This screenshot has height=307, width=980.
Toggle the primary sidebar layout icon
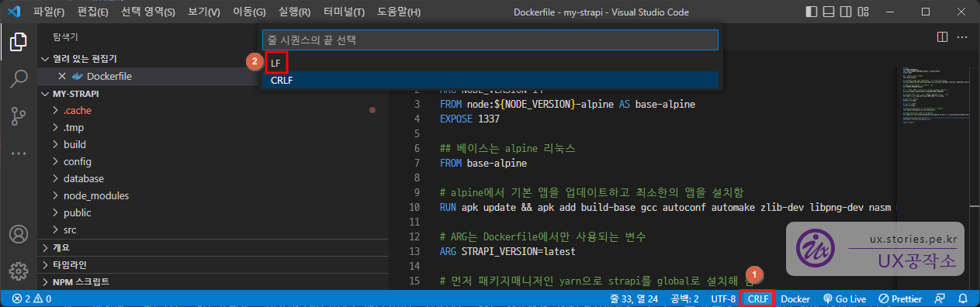(812, 12)
